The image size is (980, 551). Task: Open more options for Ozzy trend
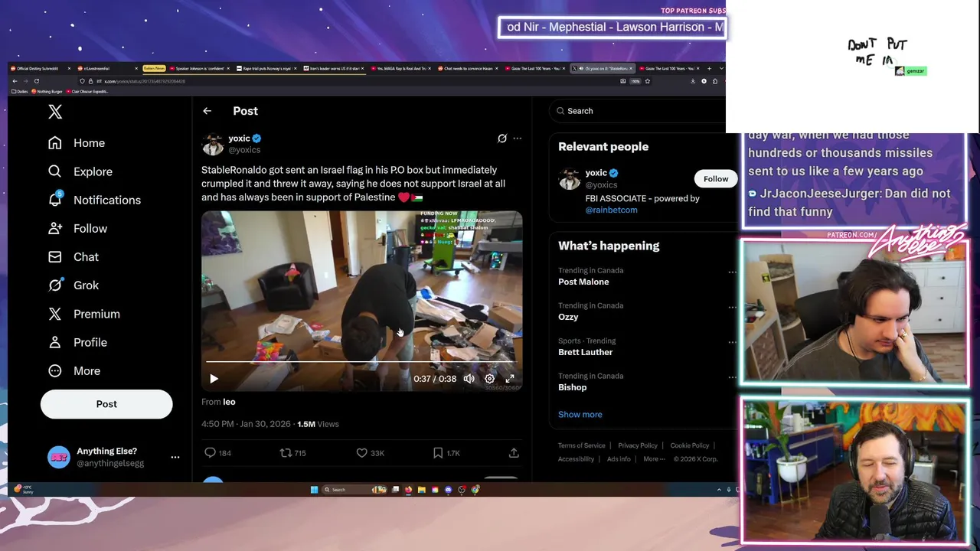pyautogui.click(x=732, y=307)
